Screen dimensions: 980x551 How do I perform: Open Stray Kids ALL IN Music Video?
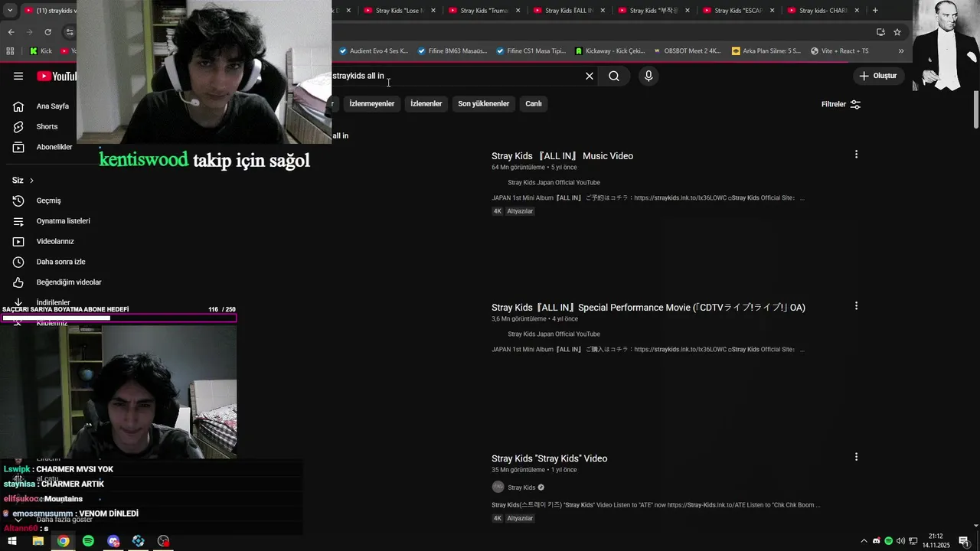(x=562, y=156)
